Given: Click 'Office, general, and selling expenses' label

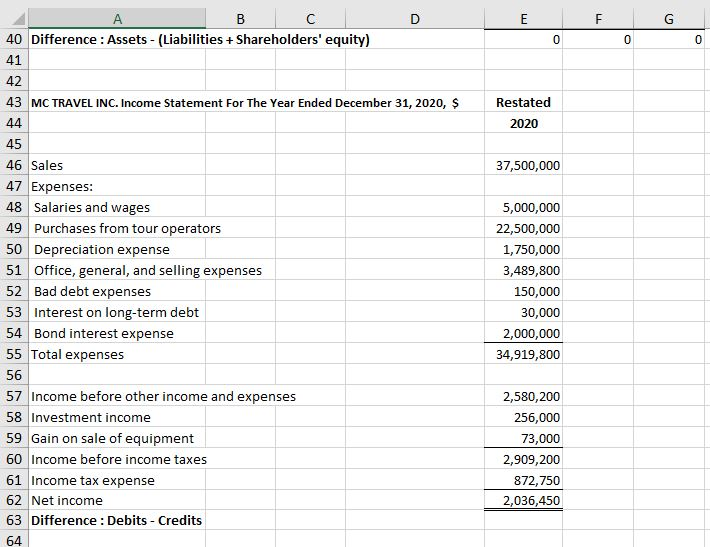Looking at the screenshot, I should click(x=148, y=270).
